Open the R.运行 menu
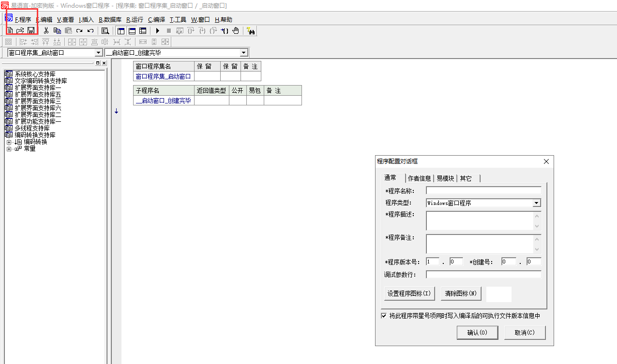This screenshot has height=364, width=617. coord(135,20)
